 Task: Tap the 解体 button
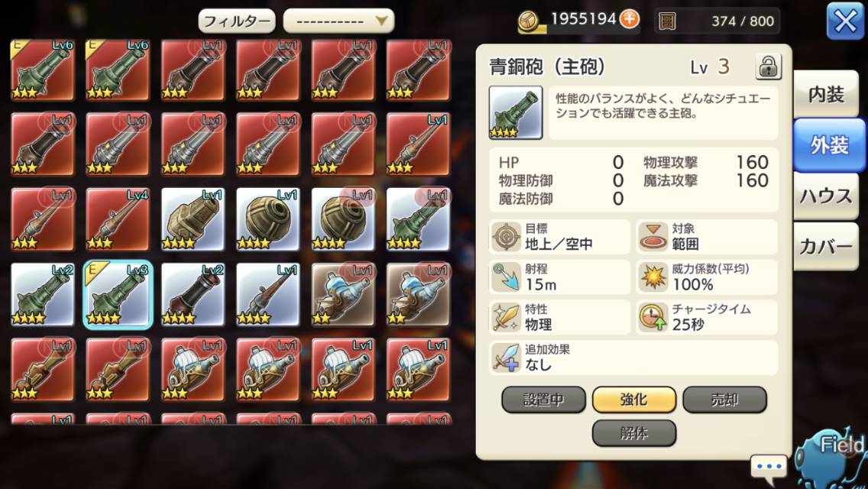[634, 432]
